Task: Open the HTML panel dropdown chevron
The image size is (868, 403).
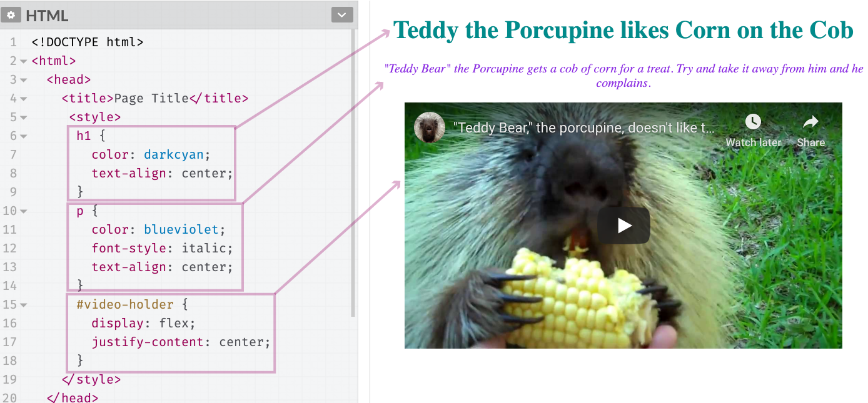Action: click(342, 15)
